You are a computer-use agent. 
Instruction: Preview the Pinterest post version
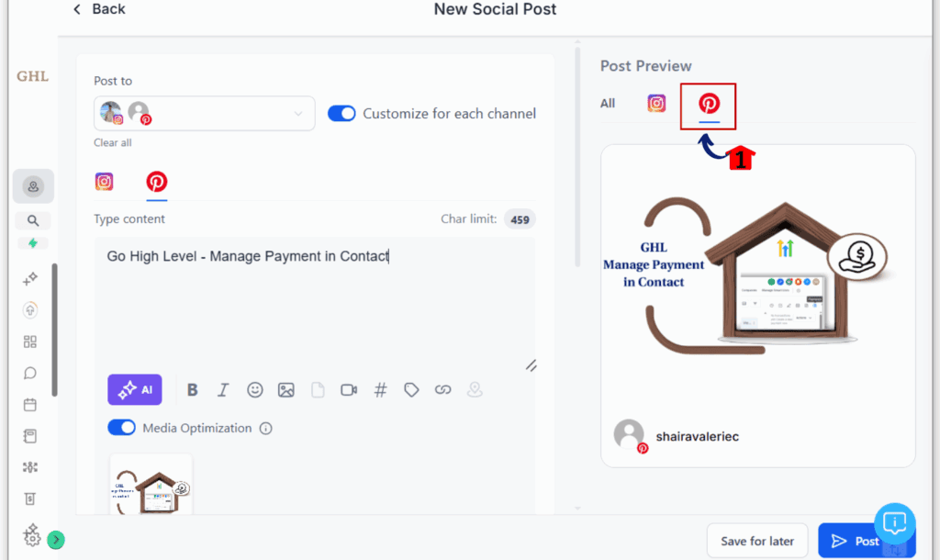(x=709, y=104)
